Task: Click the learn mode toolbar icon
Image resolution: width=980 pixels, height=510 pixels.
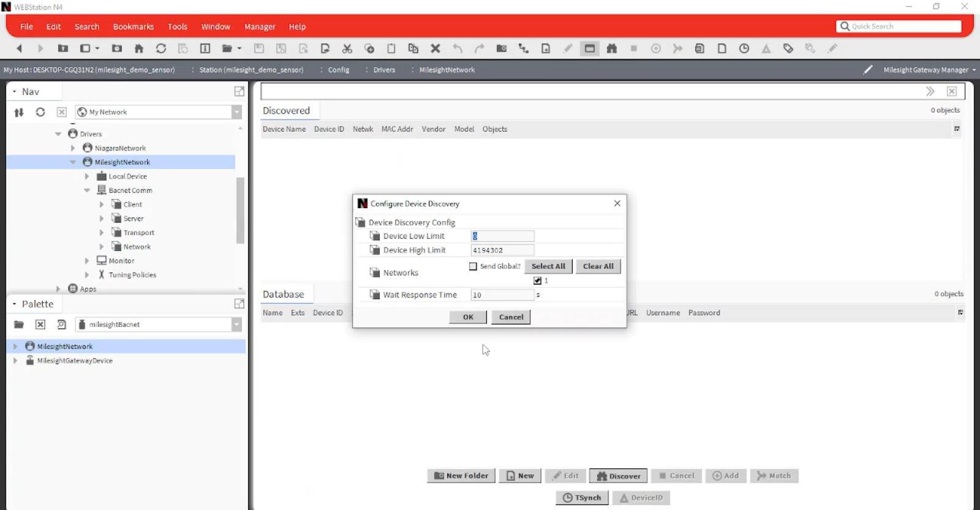Action: coord(590,48)
